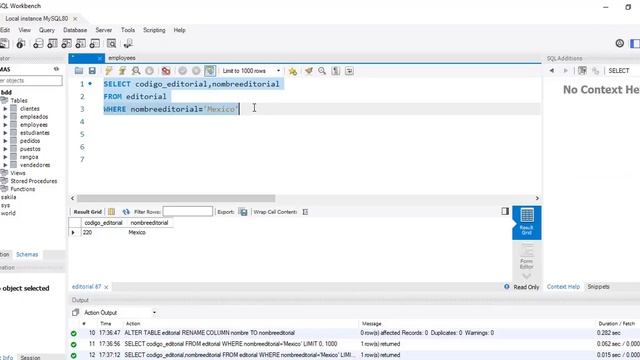Open the Scripting menu
This screenshot has width=640, height=360.
154,30
